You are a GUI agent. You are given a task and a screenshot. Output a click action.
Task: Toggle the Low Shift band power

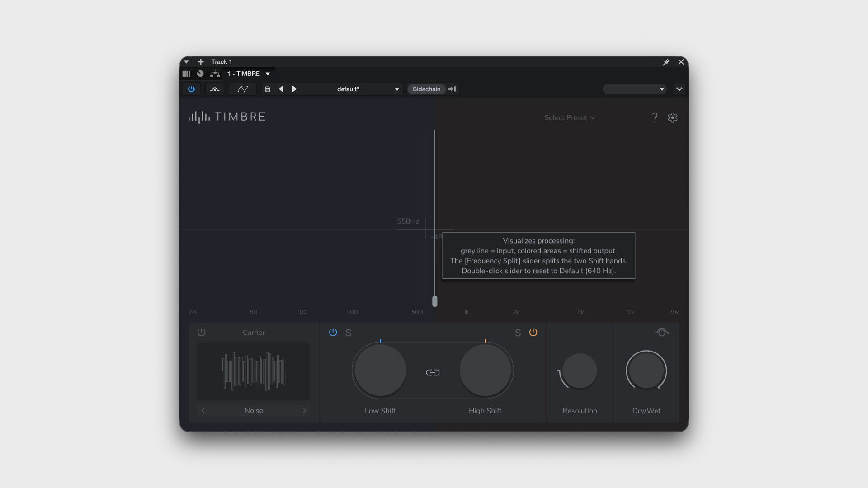[333, 333]
